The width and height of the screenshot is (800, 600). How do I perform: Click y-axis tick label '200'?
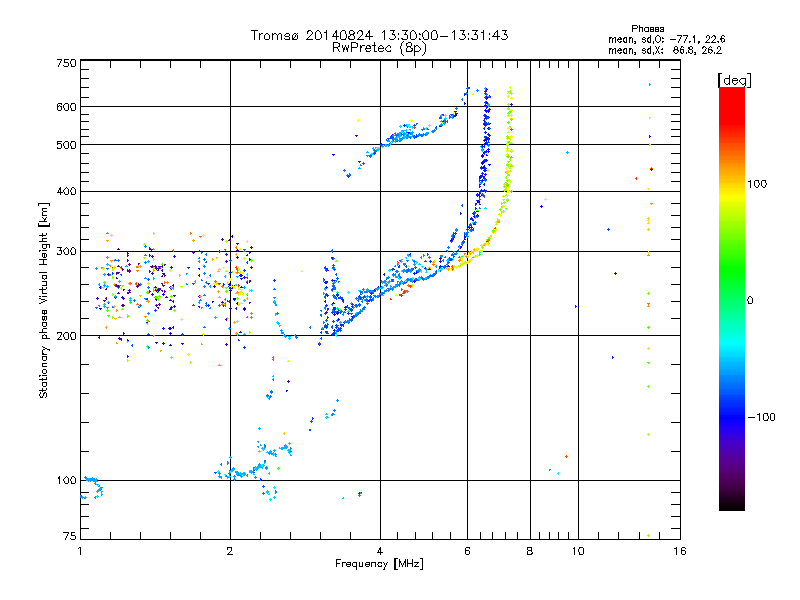pyautogui.click(x=66, y=336)
